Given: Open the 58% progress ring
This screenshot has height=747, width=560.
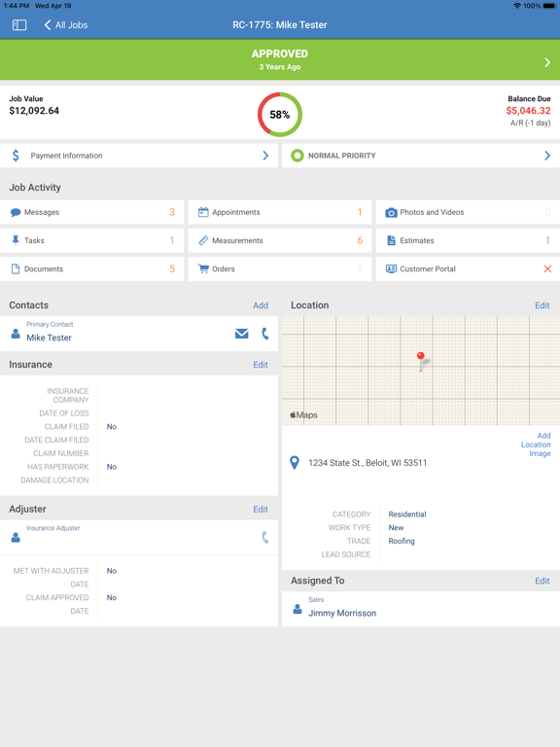Looking at the screenshot, I should [280, 115].
